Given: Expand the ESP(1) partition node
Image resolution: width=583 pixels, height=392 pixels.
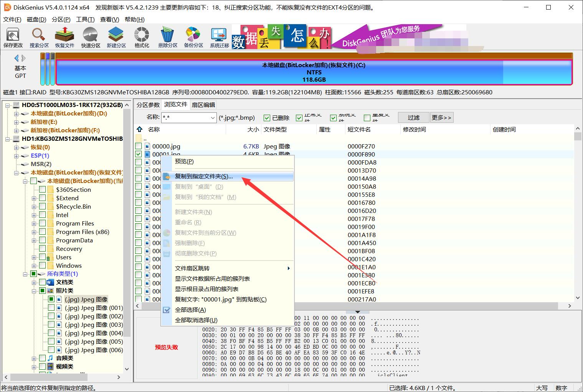Looking at the screenshot, I should (17, 156).
